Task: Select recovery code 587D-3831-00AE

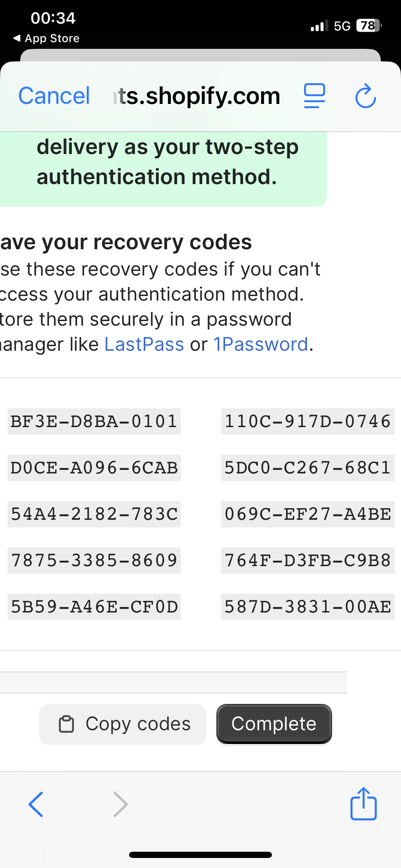Action: (x=307, y=607)
